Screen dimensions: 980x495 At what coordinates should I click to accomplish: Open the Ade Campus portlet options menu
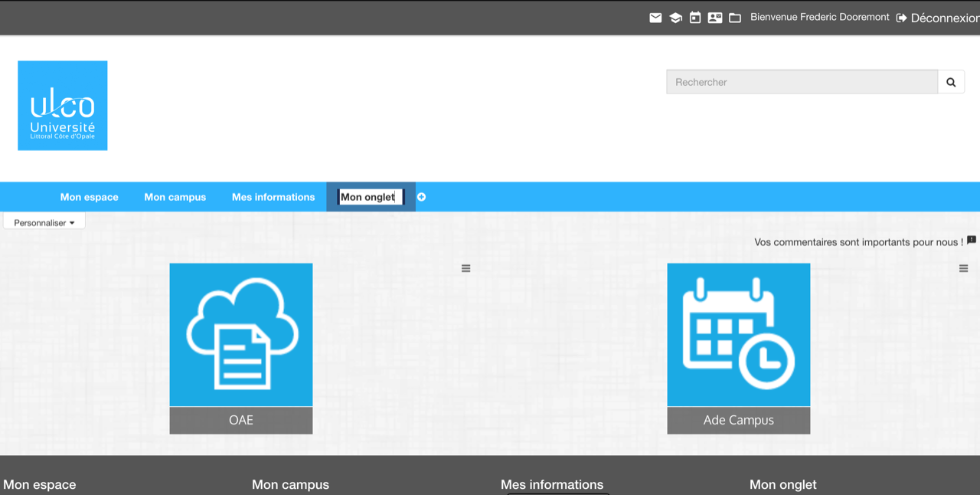pyautogui.click(x=963, y=268)
